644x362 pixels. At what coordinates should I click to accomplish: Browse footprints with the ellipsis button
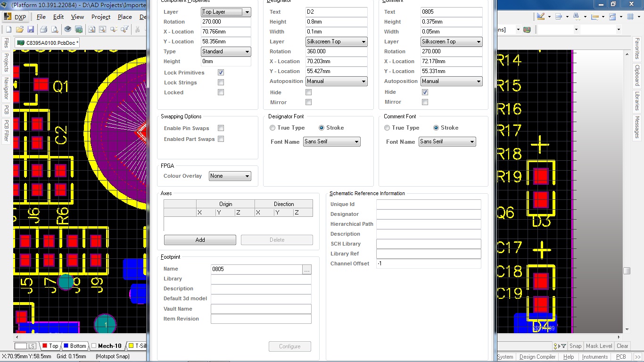[x=307, y=270]
